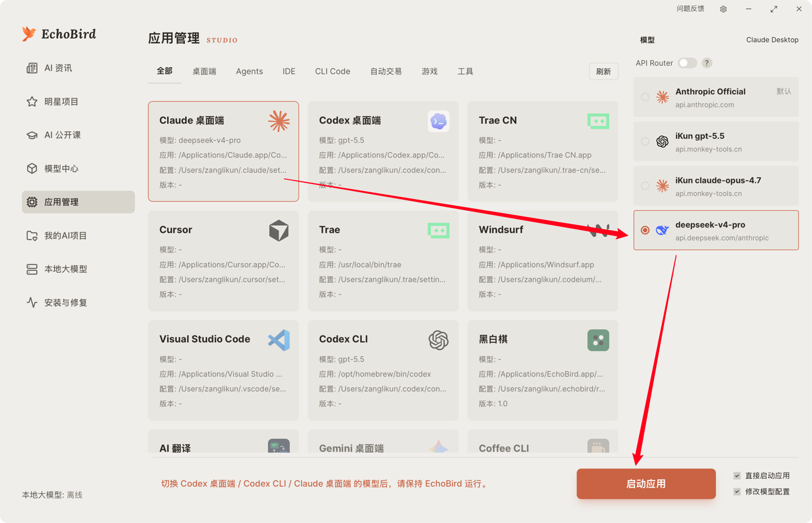This screenshot has height=523, width=812.
Task: Select the deepseek-v4-pro radio button
Action: coord(645,230)
